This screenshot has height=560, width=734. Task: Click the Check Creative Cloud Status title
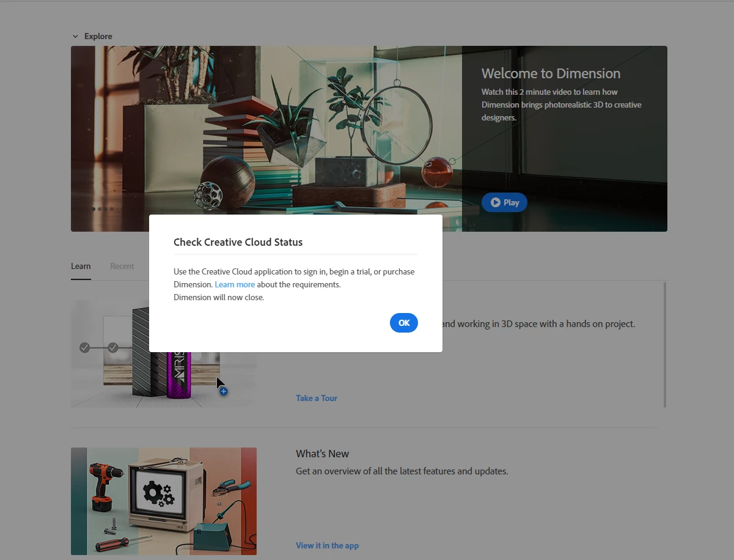[x=238, y=242]
